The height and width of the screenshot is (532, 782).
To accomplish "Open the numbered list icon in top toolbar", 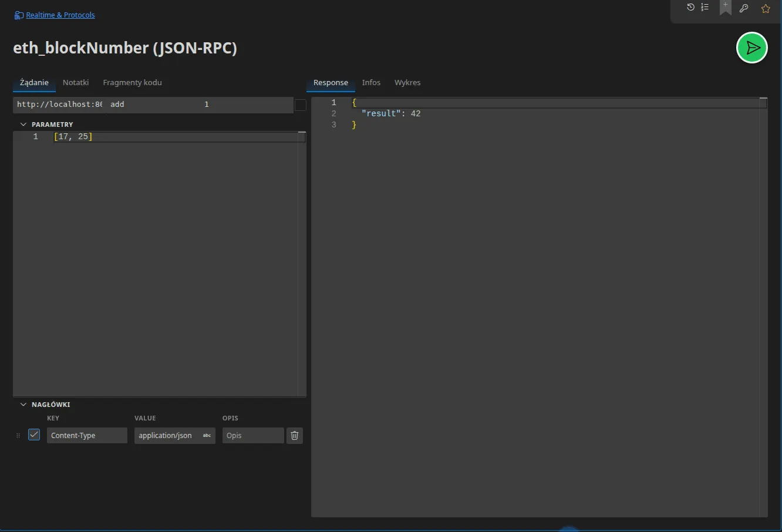I will point(705,8).
